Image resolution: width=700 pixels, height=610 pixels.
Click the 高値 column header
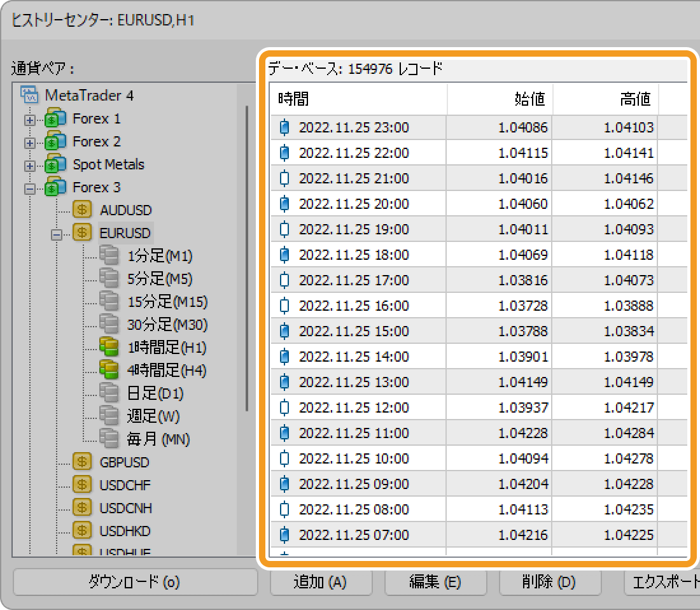[x=605, y=99]
